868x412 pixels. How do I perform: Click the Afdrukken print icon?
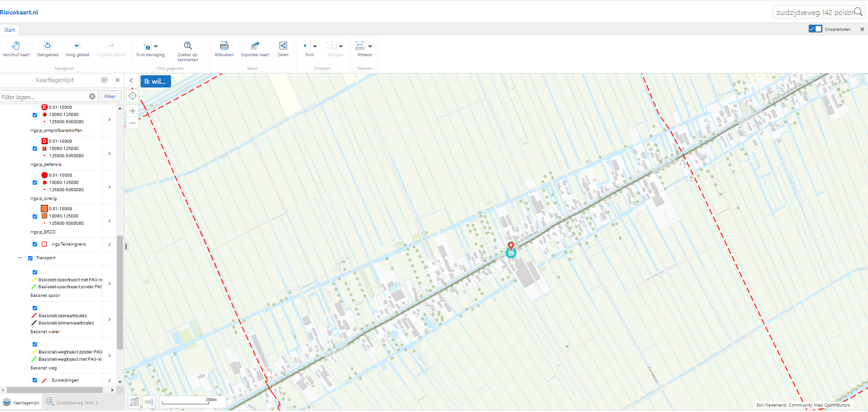[x=224, y=46]
